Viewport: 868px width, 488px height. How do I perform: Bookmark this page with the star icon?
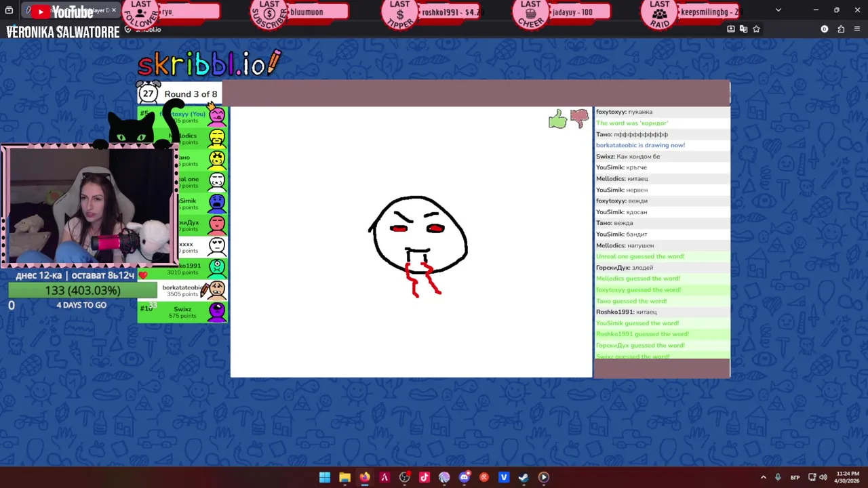pos(756,29)
